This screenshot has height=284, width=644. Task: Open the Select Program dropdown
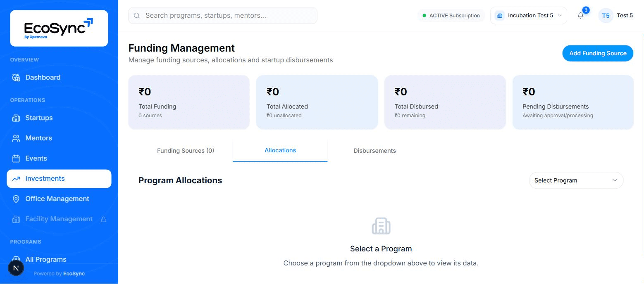pyautogui.click(x=576, y=180)
